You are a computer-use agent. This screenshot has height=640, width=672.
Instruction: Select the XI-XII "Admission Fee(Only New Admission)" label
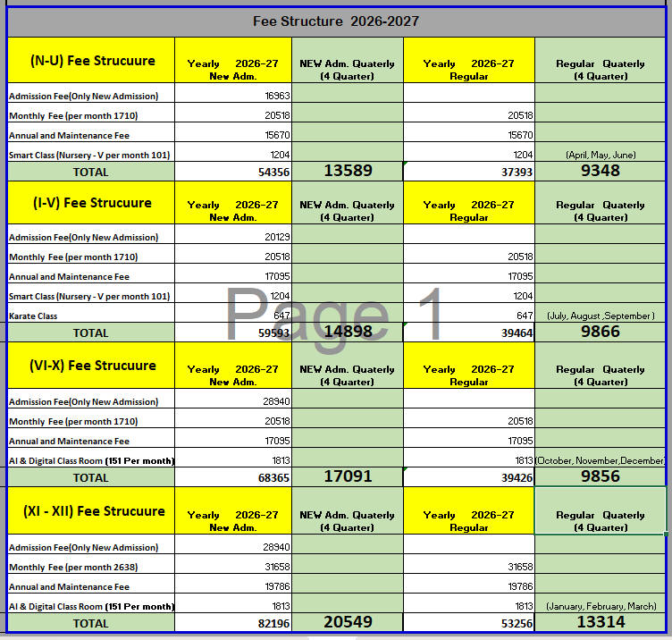[x=84, y=547]
